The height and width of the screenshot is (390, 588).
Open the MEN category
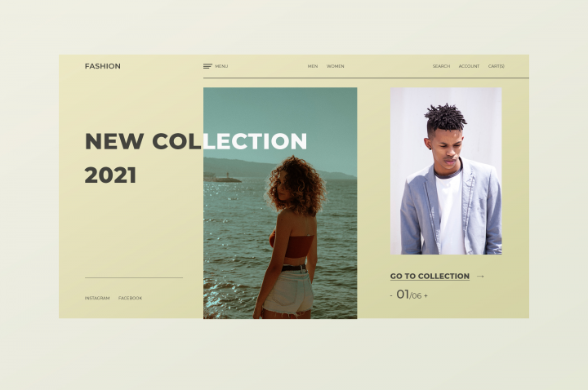(x=313, y=66)
